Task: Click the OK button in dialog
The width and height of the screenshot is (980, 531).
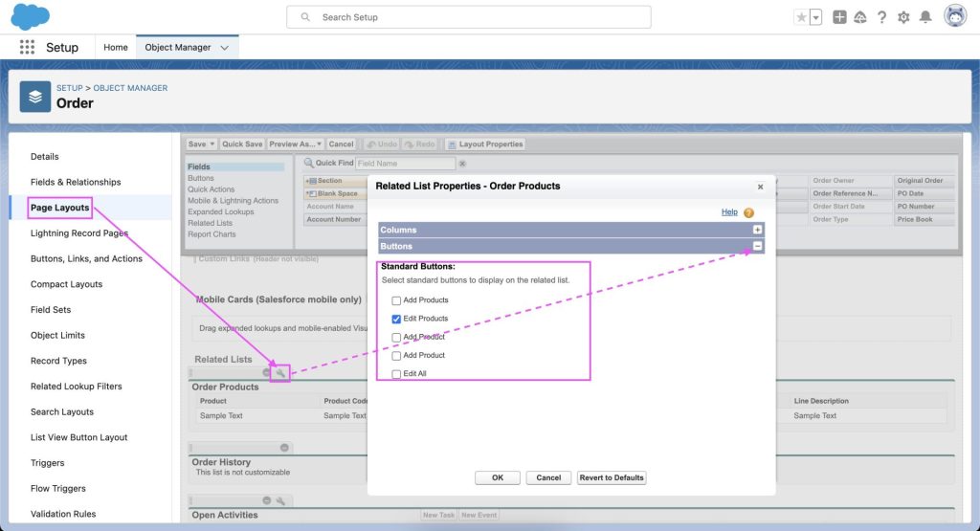Action: [x=498, y=477]
